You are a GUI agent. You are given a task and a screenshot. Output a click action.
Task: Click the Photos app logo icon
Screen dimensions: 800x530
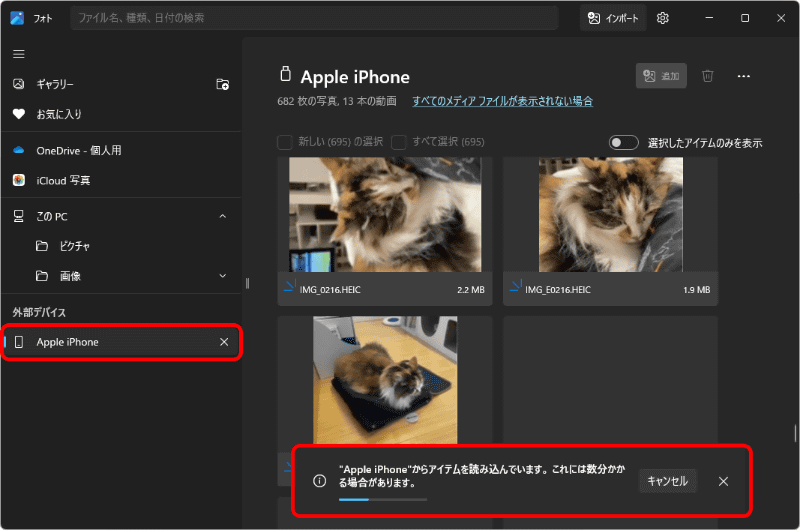(17, 18)
